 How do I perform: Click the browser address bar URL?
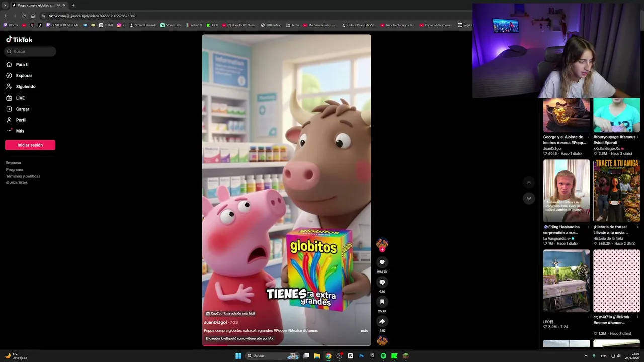tap(92, 16)
